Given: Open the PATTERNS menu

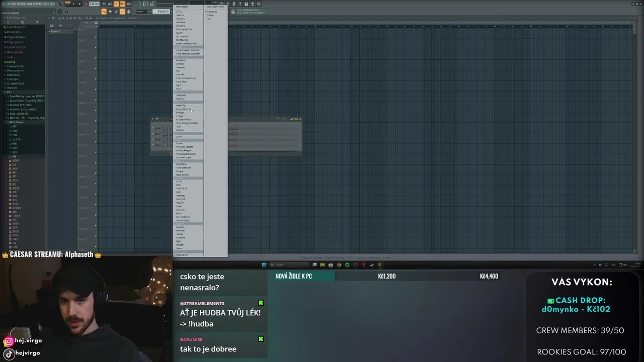Looking at the screenshot, I should click(x=21, y=4).
